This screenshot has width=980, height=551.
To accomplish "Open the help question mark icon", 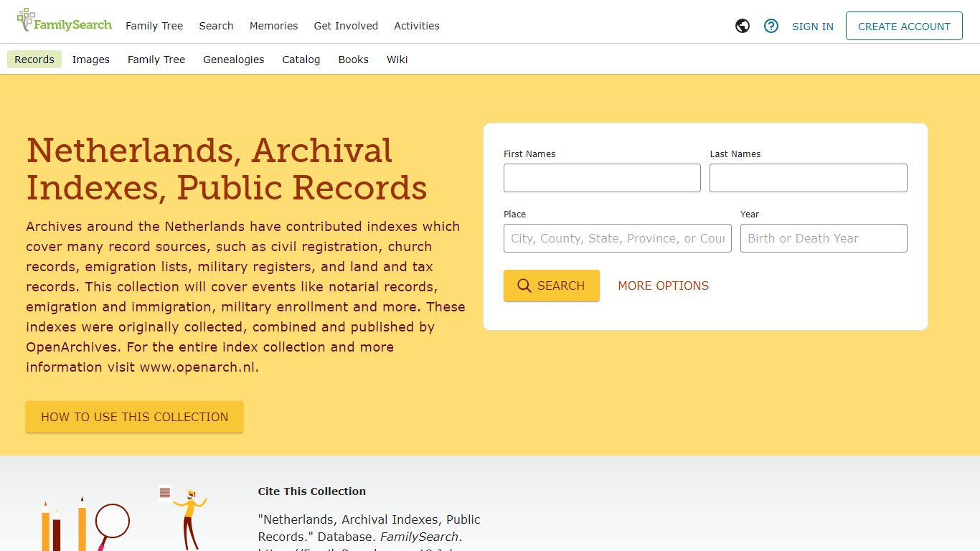I will coord(771,26).
